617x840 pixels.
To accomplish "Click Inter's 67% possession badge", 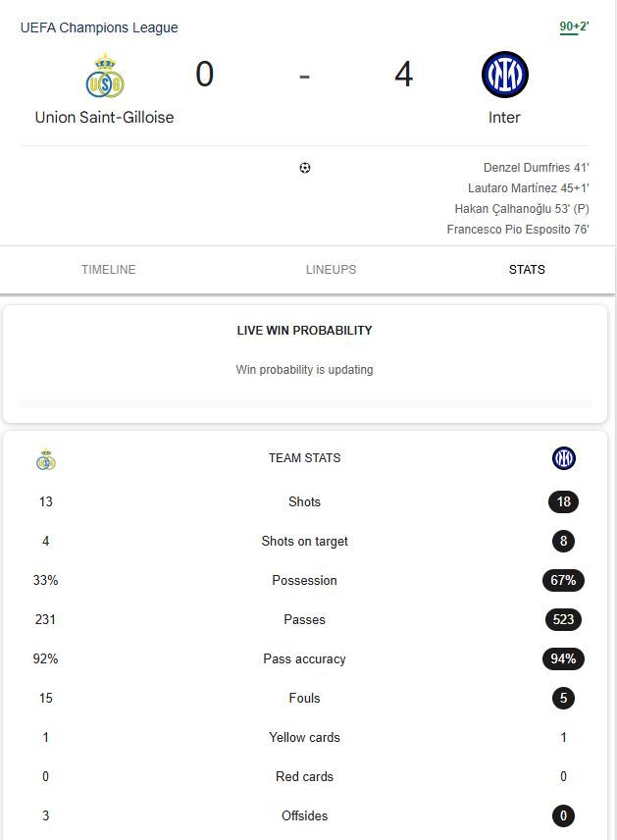I will point(563,580).
